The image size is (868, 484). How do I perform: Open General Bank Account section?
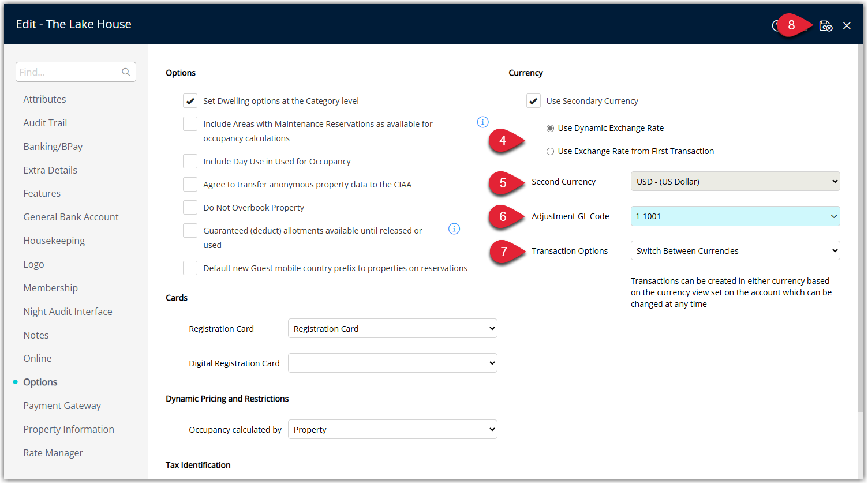pyautogui.click(x=71, y=217)
